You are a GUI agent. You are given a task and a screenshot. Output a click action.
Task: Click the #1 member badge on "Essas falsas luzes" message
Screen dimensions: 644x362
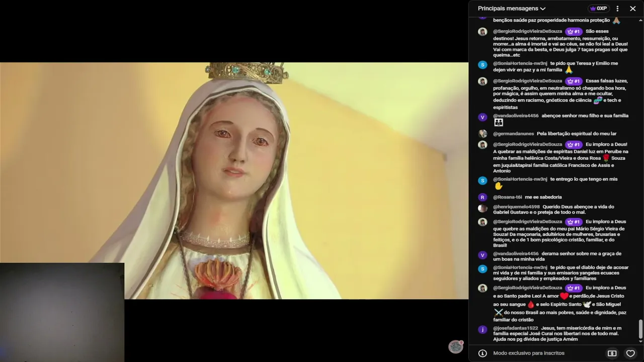coord(574,81)
